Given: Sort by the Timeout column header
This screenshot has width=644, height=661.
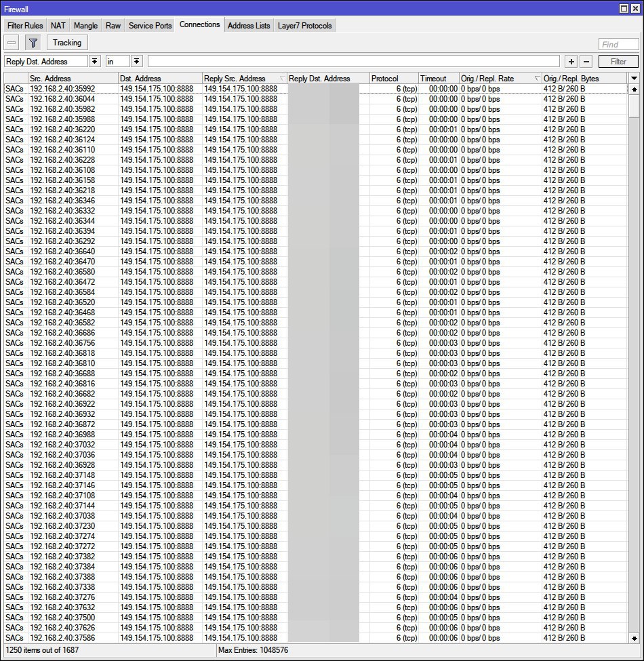Looking at the screenshot, I should click(x=438, y=79).
